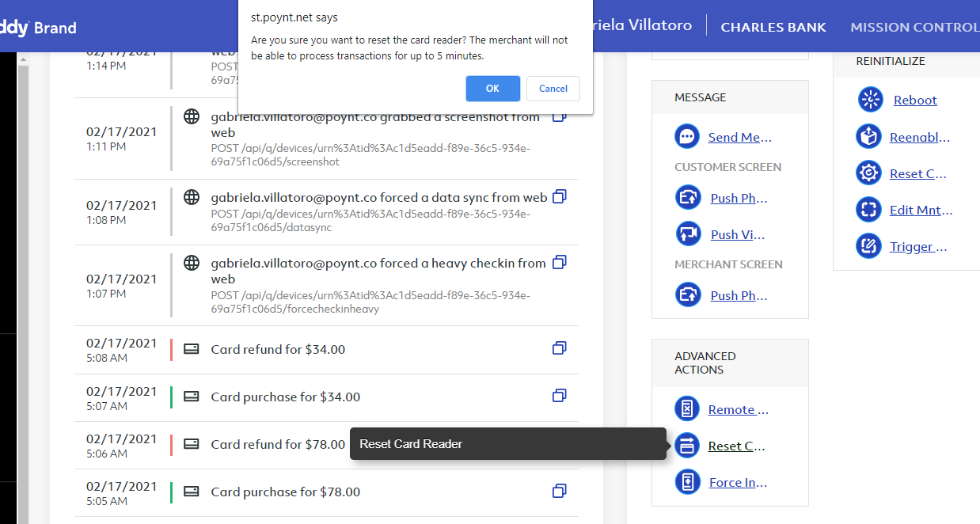Select the Card refund for $34.00 text
Viewport: 980px width, 524px height.
tap(278, 349)
